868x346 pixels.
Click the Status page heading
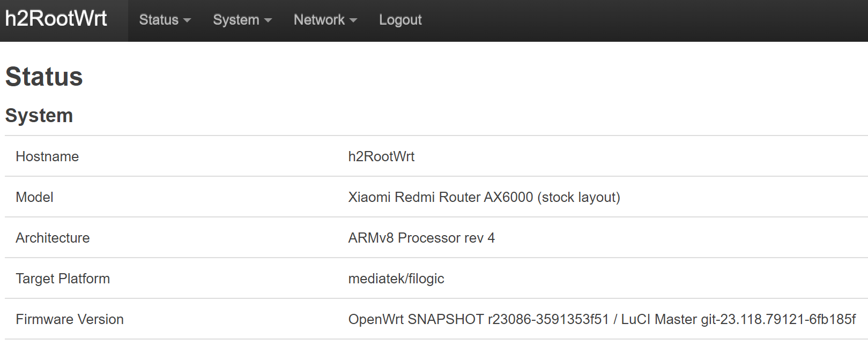point(43,77)
